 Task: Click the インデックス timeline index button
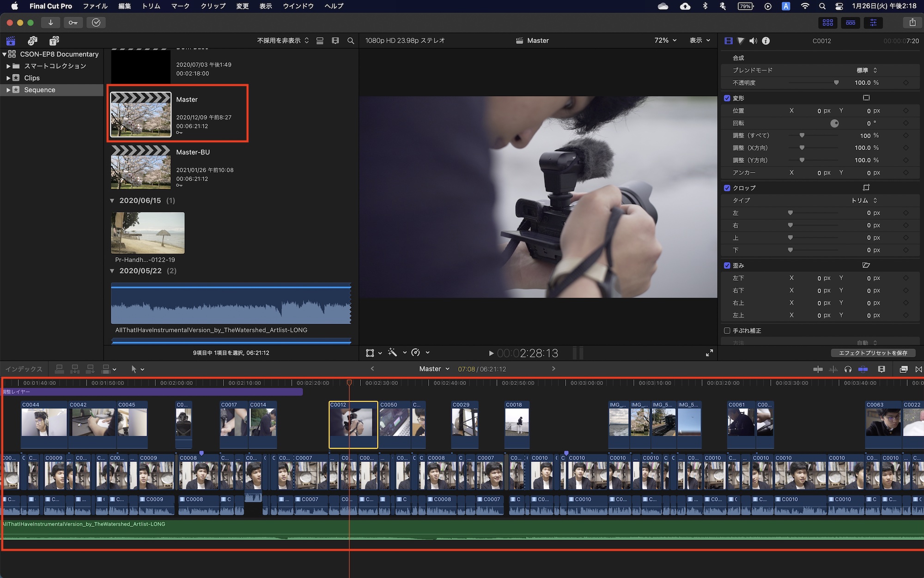tap(24, 369)
